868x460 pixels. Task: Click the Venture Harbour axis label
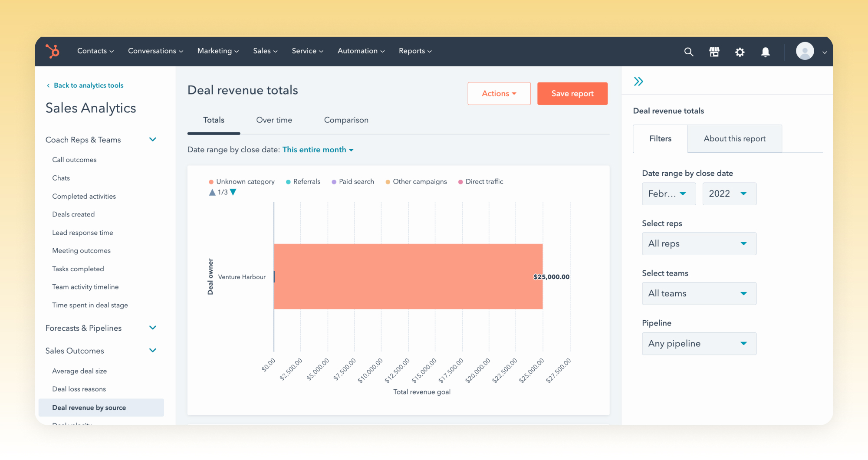(x=242, y=277)
